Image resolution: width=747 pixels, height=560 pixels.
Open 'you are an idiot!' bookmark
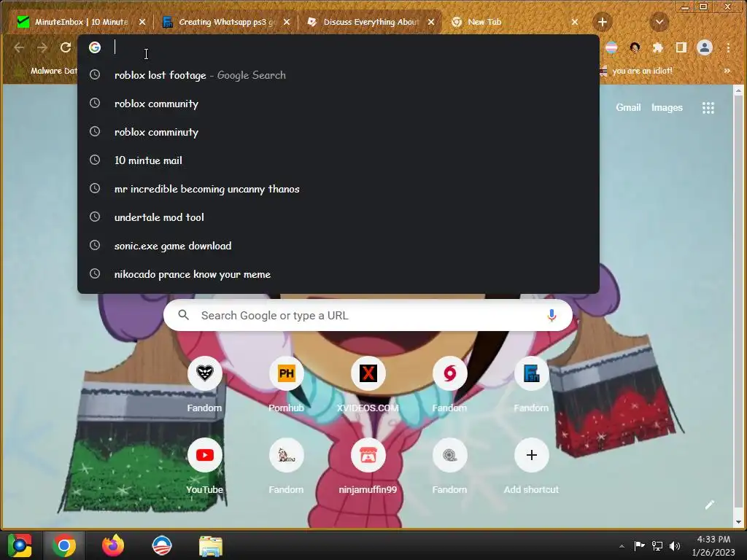pos(636,71)
